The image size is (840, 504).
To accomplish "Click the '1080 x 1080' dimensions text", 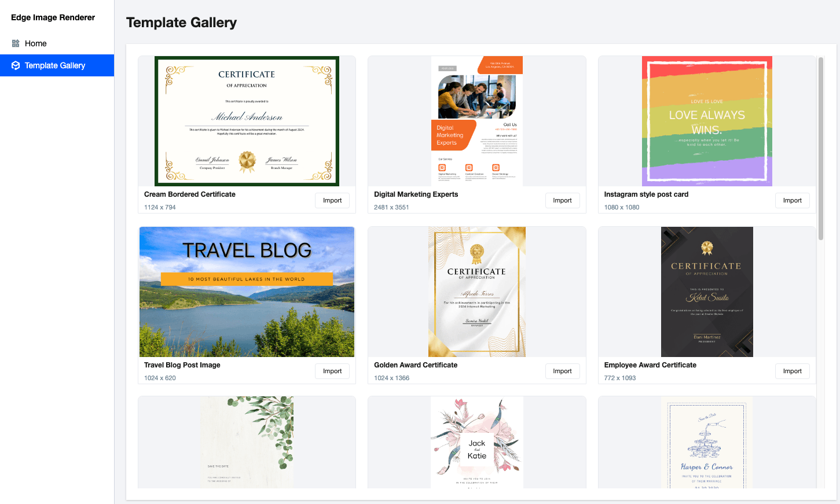I will 622,207.
